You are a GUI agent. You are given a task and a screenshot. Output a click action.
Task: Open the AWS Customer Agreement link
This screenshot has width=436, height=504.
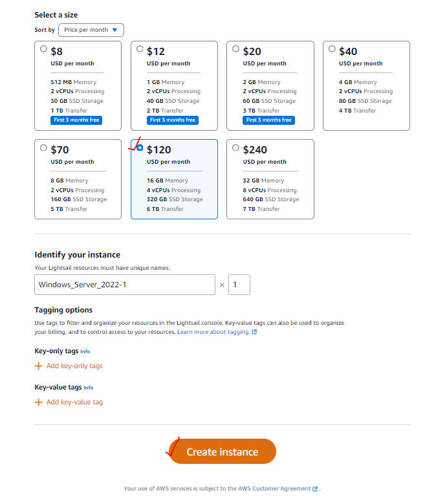coord(274,488)
